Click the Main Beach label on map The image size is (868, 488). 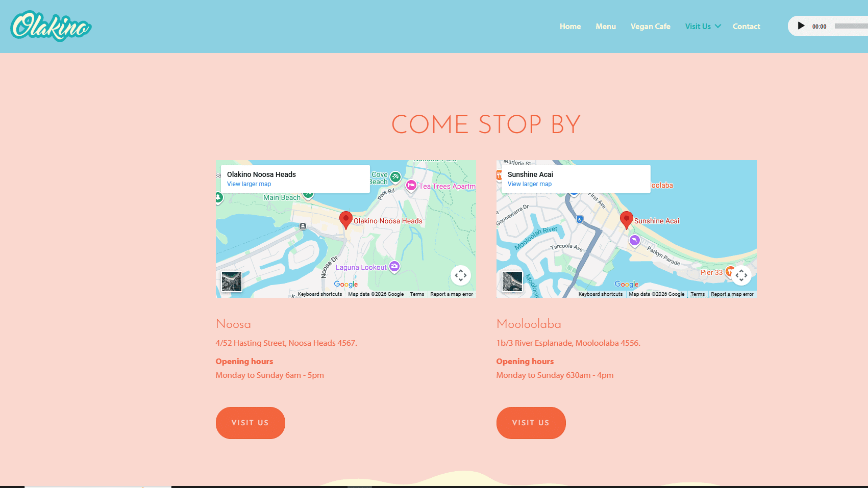pos(282,198)
